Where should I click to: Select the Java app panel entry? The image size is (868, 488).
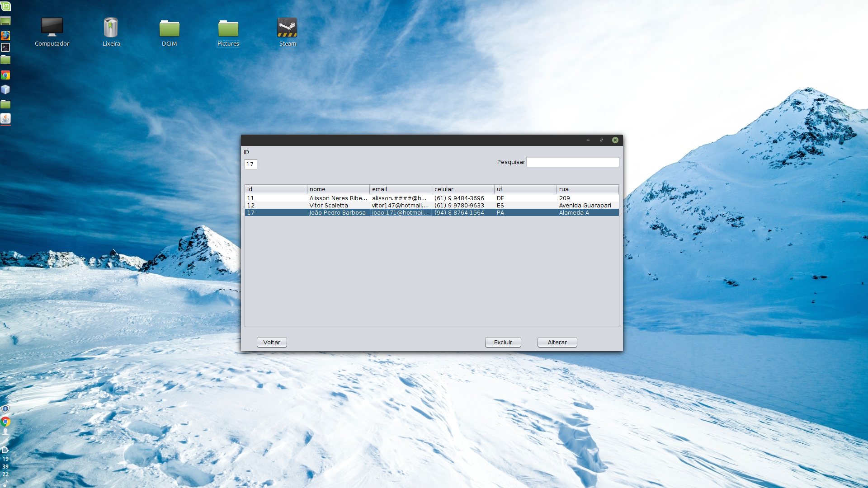coord(5,119)
